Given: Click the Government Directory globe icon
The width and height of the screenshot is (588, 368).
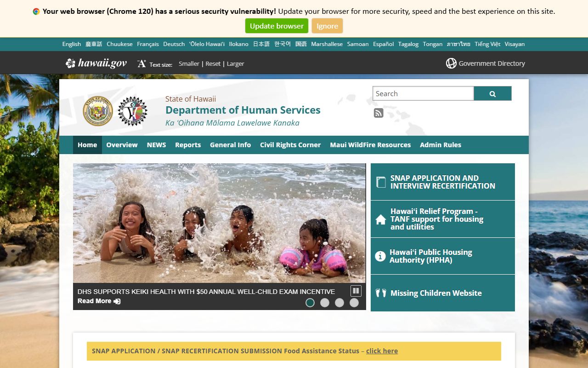Looking at the screenshot, I should click(451, 63).
